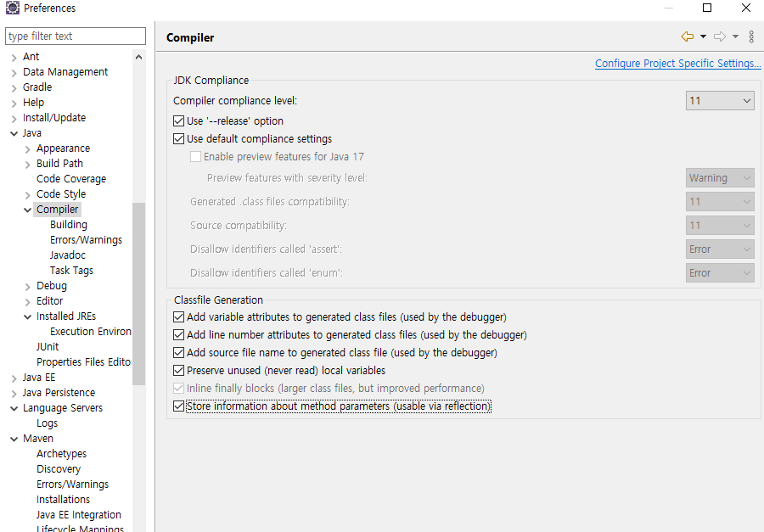Click the forward navigation arrow icon
764x532 pixels.
click(720, 36)
